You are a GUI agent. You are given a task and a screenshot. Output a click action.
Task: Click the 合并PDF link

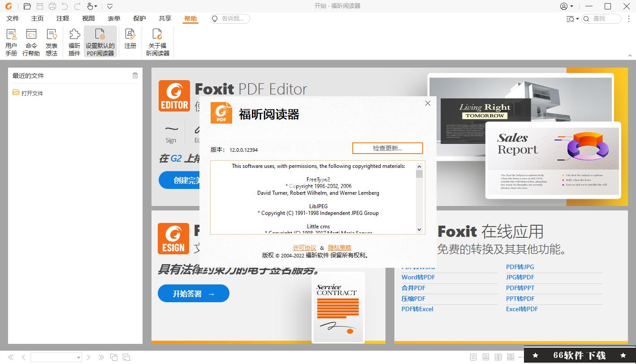(413, 288)
